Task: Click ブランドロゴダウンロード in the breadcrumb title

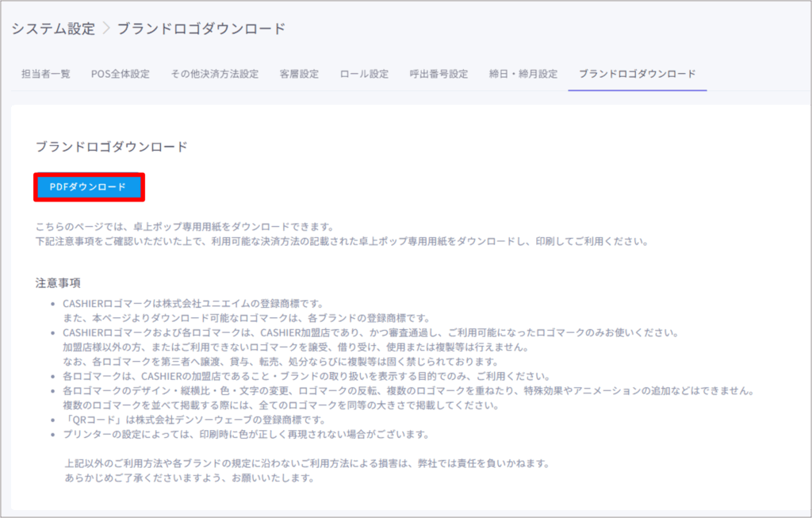Action: pos(201,29)
